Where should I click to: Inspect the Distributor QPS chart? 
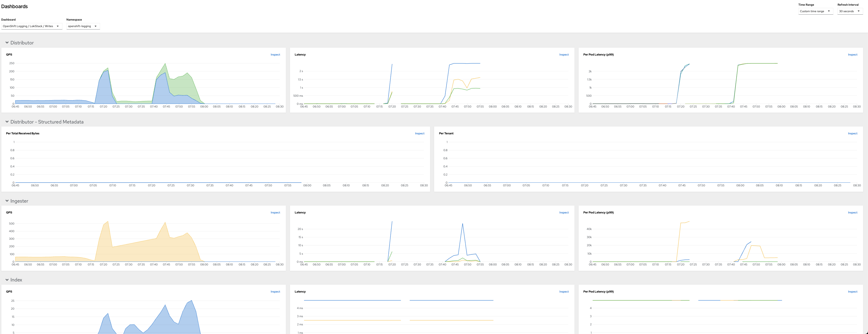click(275, 55)
